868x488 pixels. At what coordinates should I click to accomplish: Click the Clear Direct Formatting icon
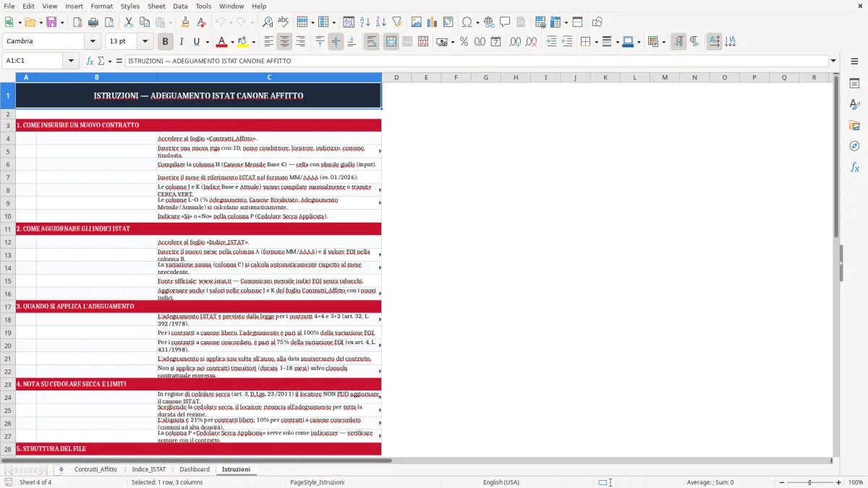click(x=201, y=22)
